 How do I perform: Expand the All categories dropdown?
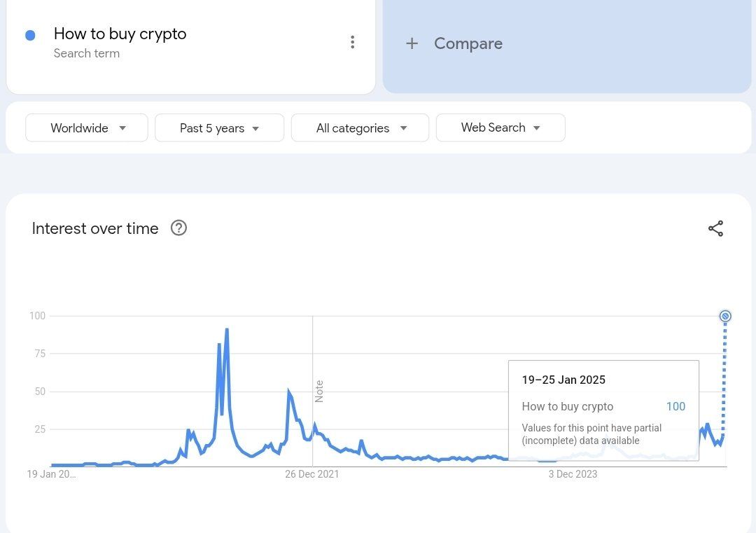(360, 128)
